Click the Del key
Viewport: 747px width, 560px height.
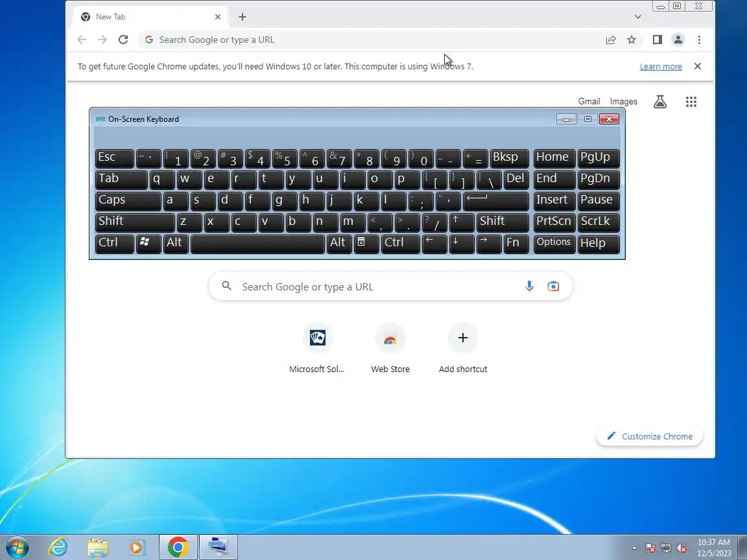(516, 180)
